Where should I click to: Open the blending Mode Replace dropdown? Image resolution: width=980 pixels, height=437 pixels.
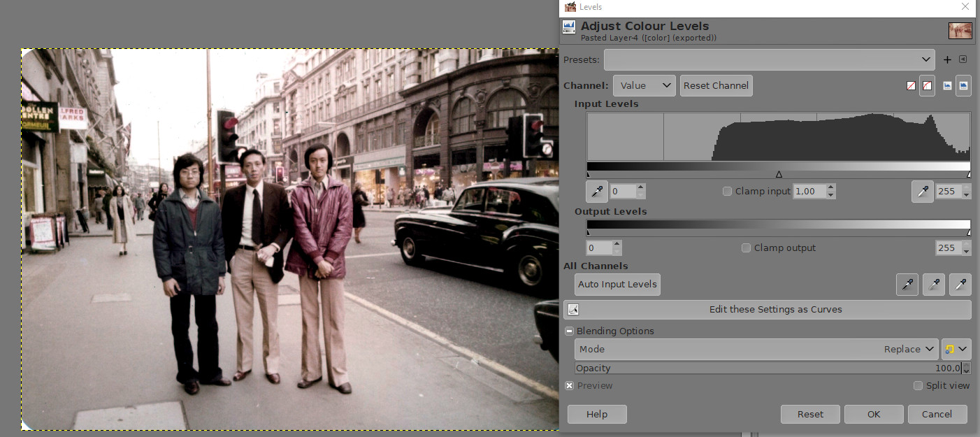[756, 349]
